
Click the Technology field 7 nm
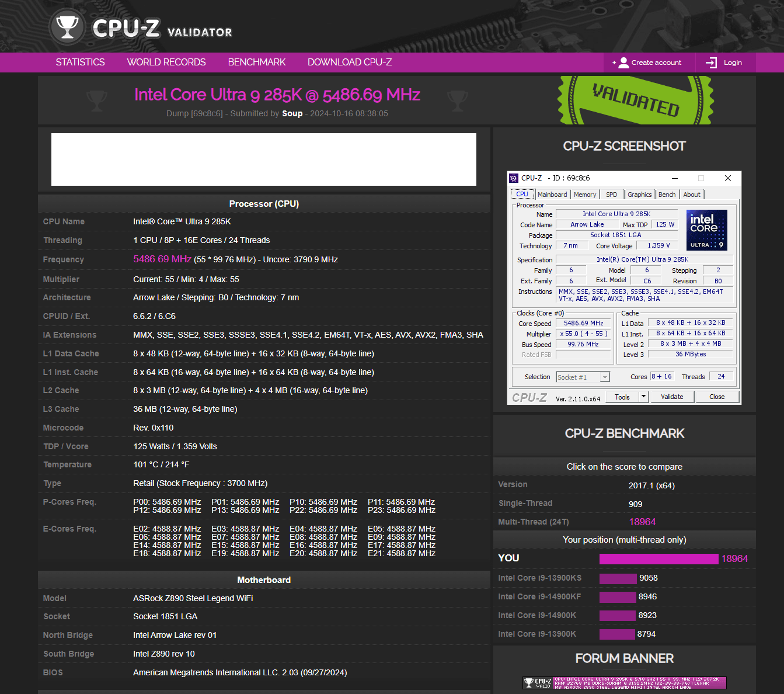pyautogui.click(x=571, y=245)
